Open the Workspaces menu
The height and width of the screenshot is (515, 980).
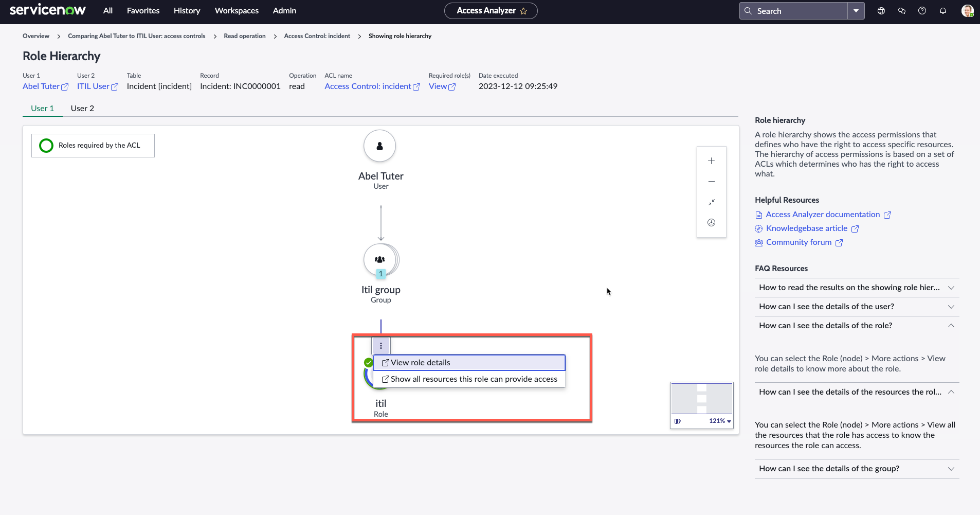pyautogui.click(x=237, y=11)
